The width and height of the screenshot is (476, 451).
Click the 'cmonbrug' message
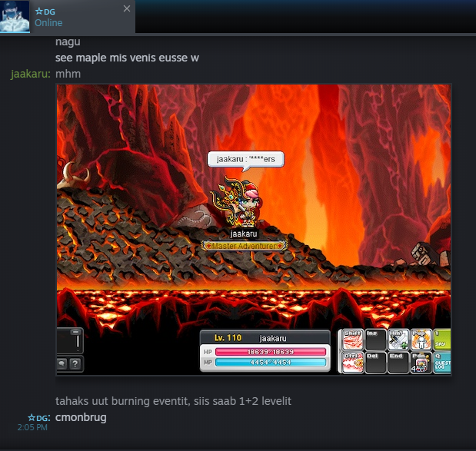tap(81, 417)
